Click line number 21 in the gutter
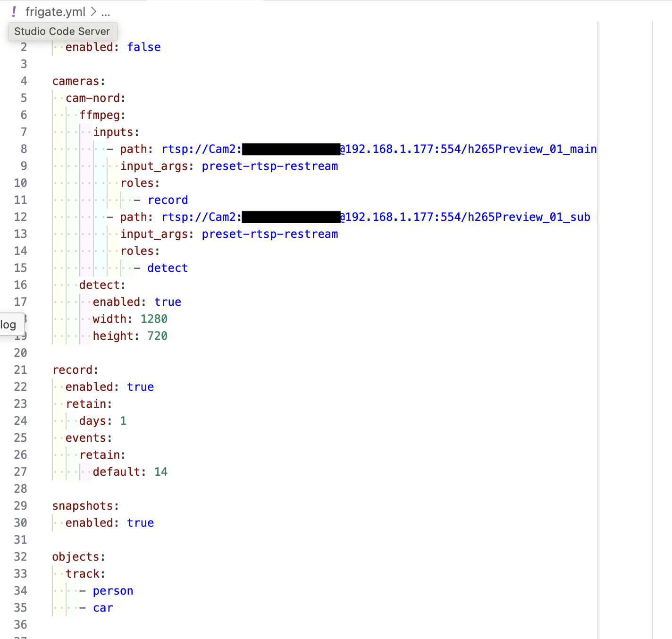This screenshot has width=672, height=639. point(20,370)
